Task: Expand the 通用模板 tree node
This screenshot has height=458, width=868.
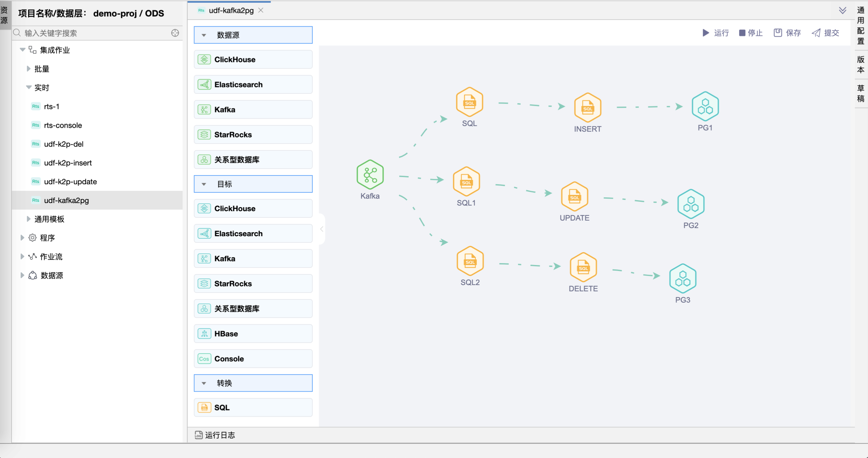Action: [29, 219]
